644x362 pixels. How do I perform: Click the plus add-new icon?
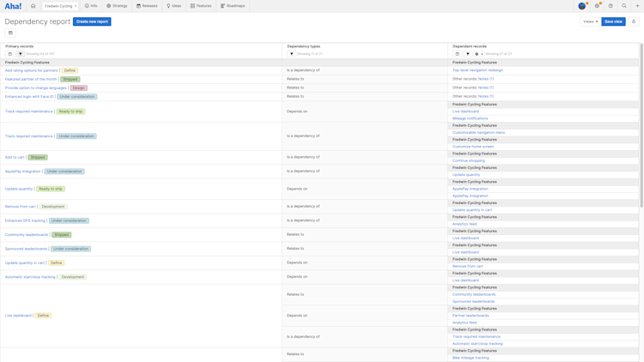click(637, 6)
